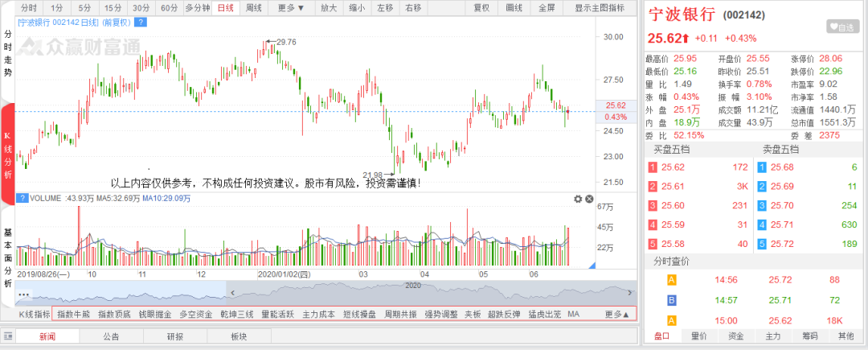Image resolution: width=868 pixels, height=350 pixels.
Task: Click the B badge for 14:57 trade
Action: coord(671,301)
